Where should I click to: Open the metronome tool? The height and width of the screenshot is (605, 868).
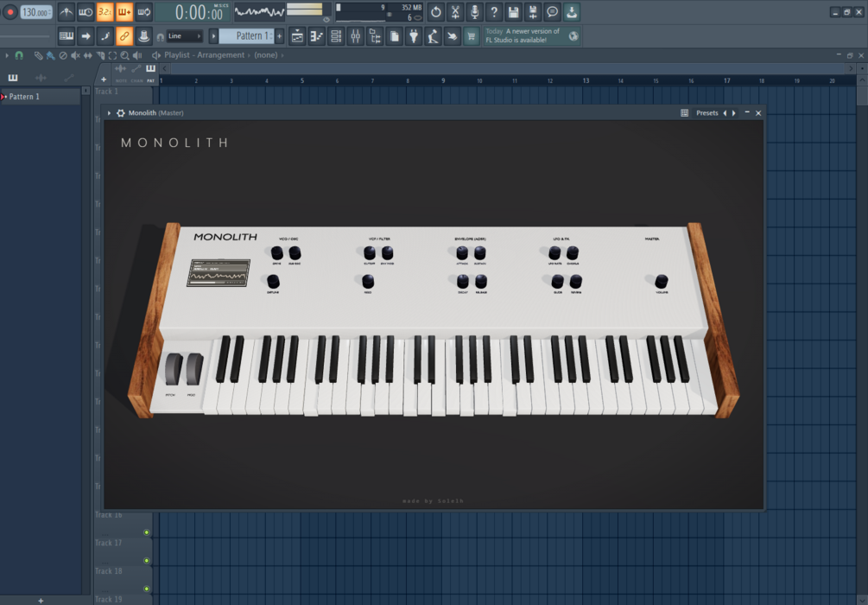tap(66, 11)
